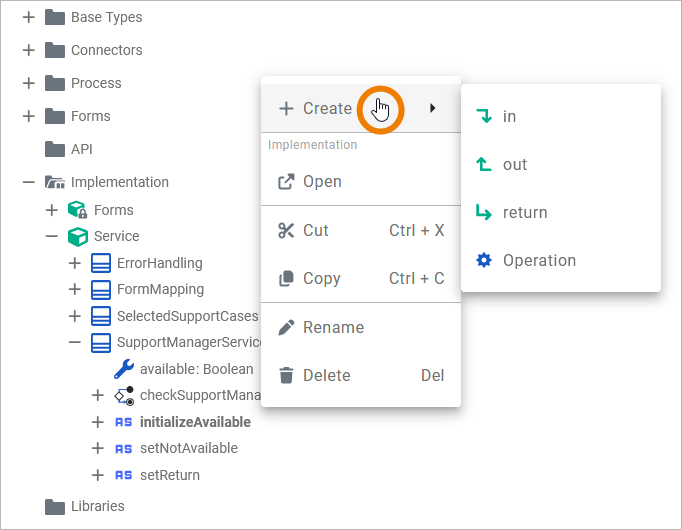This screenshot has height=530, width=682.
Task: Collapse the SupportManagerService node
Action: [74, 342]
